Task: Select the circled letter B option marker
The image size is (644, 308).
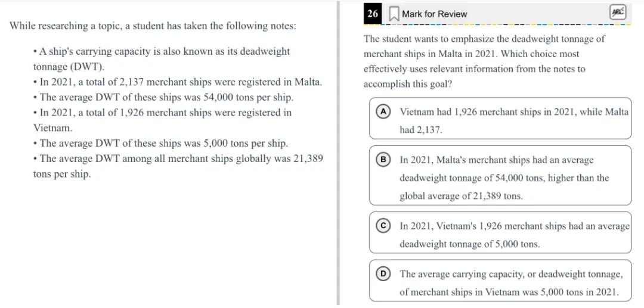Action: (383, 160)
